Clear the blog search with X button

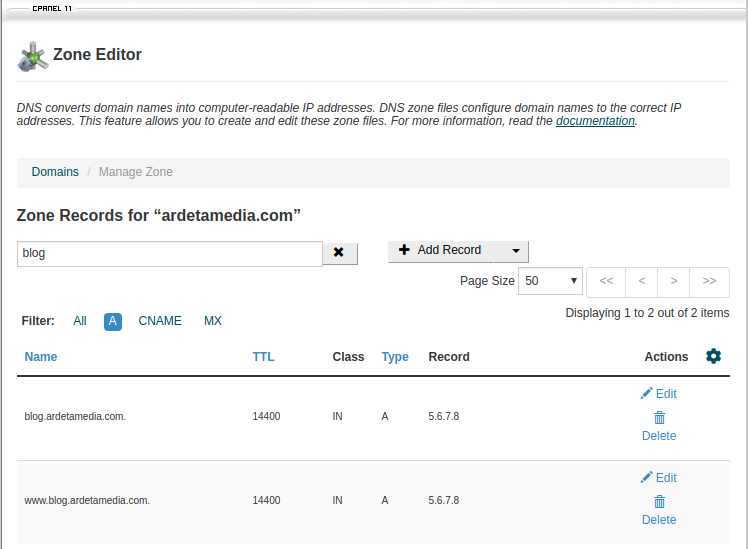pos(339,253)
